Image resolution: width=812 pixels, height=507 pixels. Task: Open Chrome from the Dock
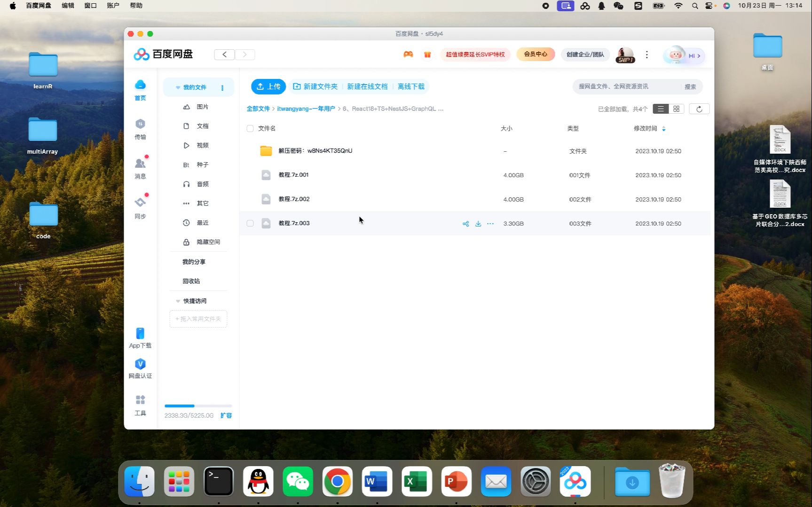[x=337, y=482]
